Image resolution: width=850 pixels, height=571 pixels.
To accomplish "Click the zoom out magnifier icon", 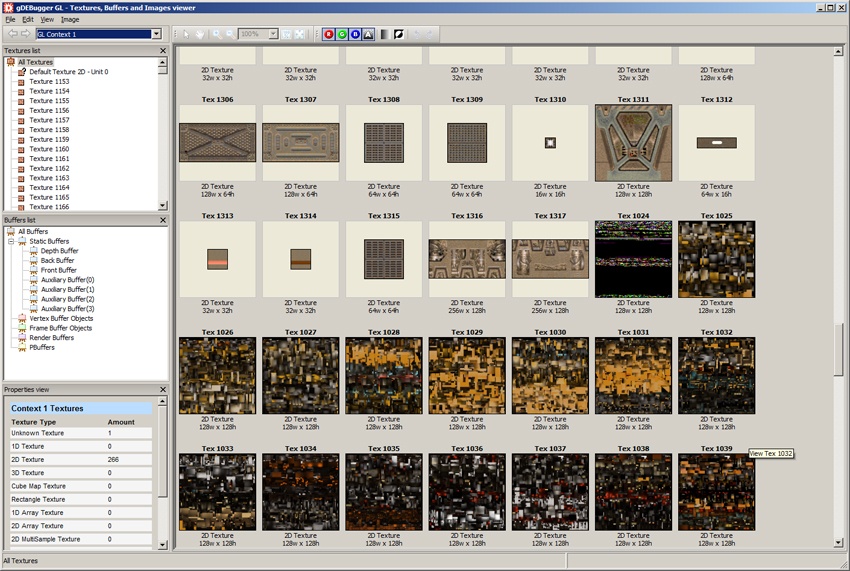I will click(x=229, y=34).
